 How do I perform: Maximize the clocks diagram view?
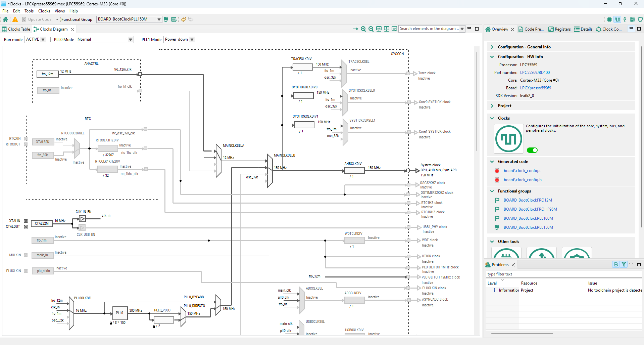coord(477,29)
